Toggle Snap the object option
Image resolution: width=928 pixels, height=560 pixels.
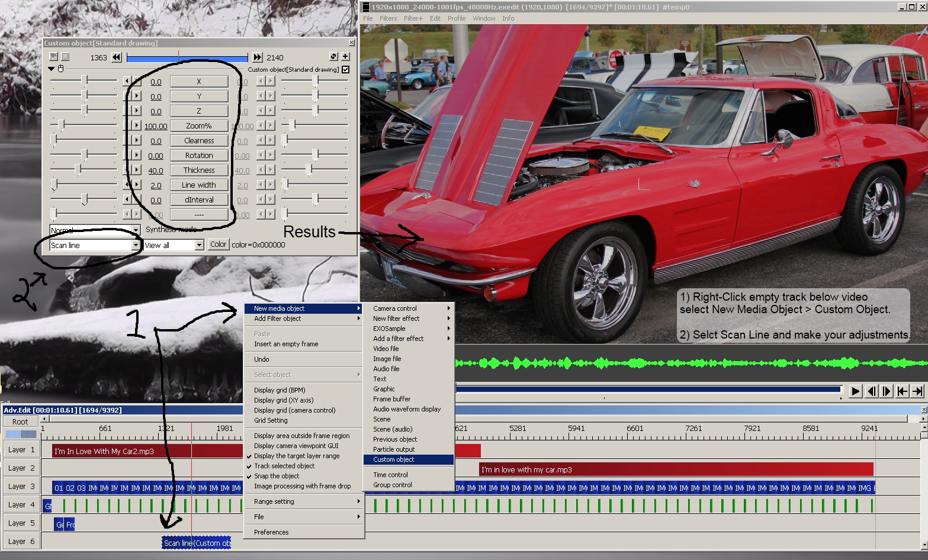click(277, 476)
